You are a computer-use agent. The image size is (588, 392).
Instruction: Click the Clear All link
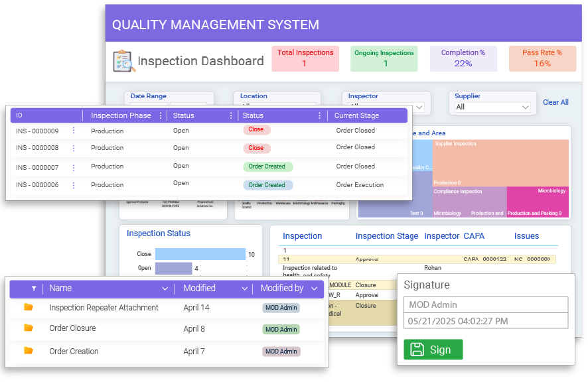tap(555, 102)
